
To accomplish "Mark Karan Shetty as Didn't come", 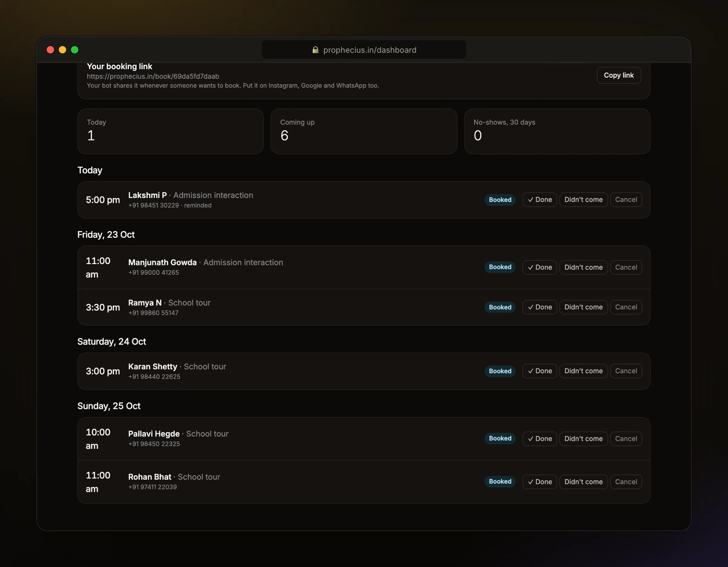I will 583,371.
